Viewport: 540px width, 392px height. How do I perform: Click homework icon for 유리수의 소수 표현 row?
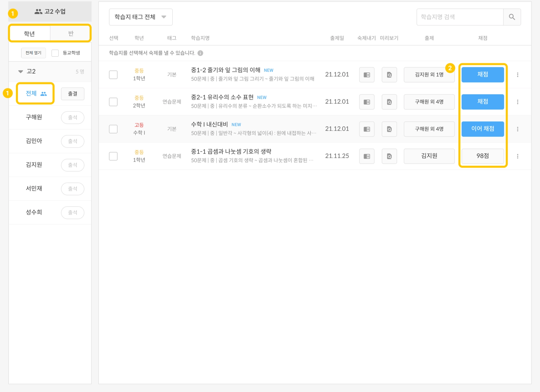(x=367, y=102)
